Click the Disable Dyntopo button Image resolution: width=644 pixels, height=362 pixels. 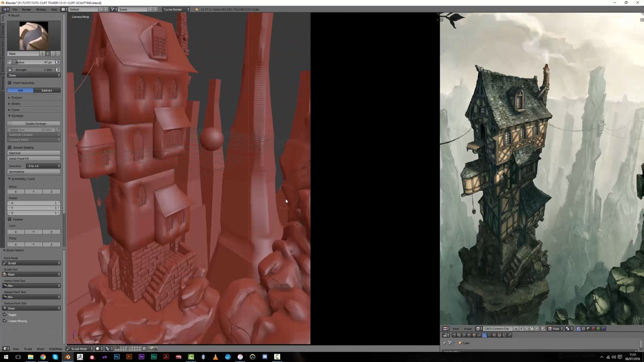coord(34,124)
